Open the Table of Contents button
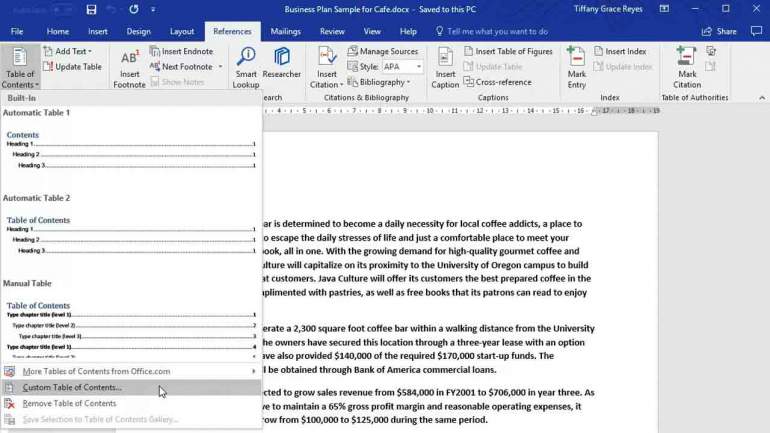This screenshot has width=770, height=433. coord(20,68)
